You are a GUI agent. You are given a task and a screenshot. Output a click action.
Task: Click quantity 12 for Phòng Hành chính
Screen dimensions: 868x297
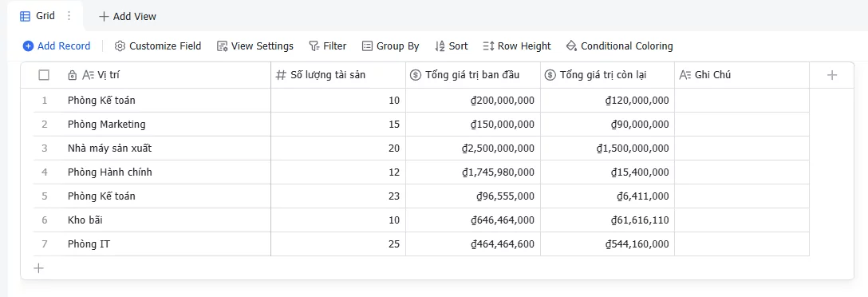pos(338,172)
